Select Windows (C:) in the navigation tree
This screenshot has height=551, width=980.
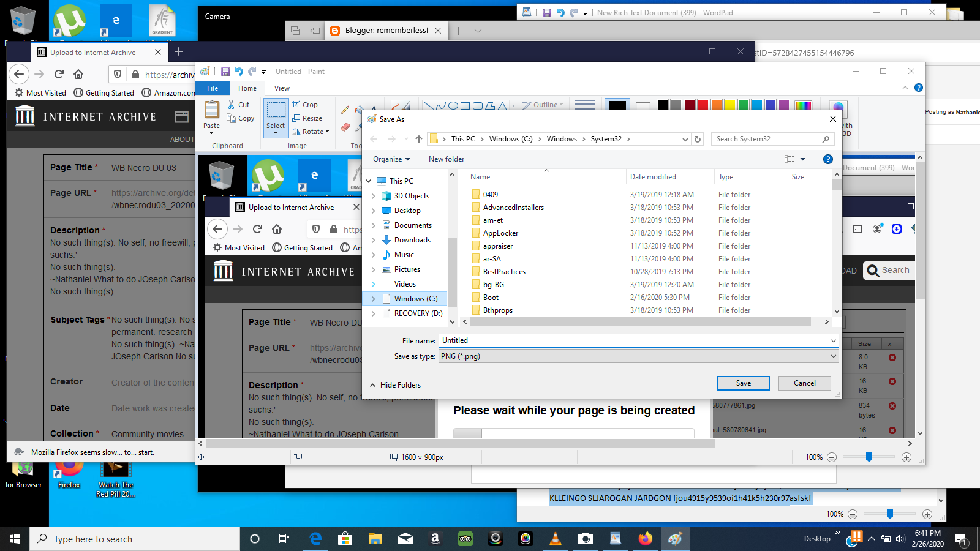[416, 299]
